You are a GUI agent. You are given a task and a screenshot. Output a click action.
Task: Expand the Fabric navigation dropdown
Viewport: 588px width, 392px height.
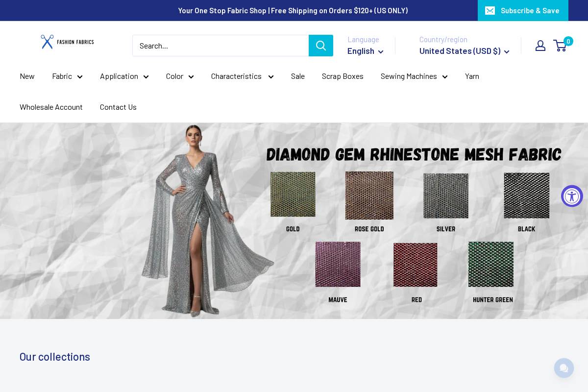67,76
